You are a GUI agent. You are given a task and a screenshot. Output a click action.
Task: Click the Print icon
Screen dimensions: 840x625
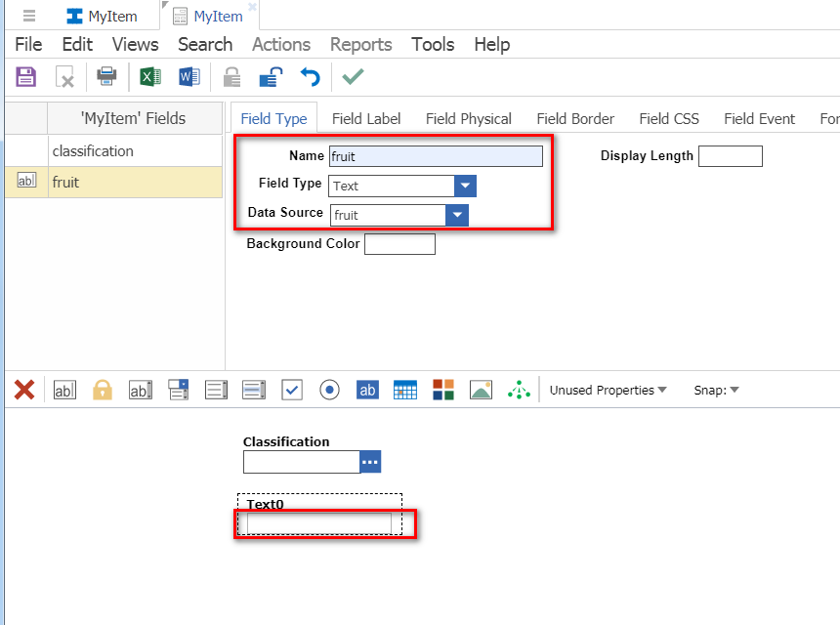[x=106, y=76]
